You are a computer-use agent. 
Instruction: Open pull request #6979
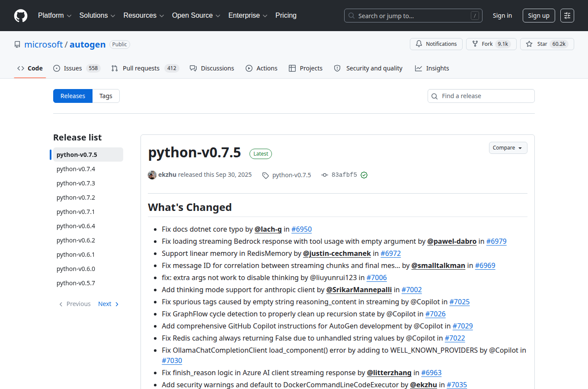(x=496, y=242)
